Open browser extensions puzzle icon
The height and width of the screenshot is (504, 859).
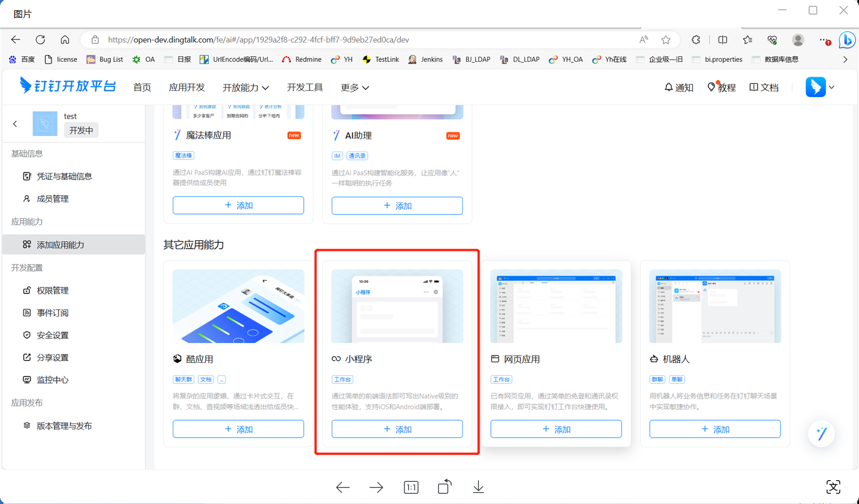696,40
